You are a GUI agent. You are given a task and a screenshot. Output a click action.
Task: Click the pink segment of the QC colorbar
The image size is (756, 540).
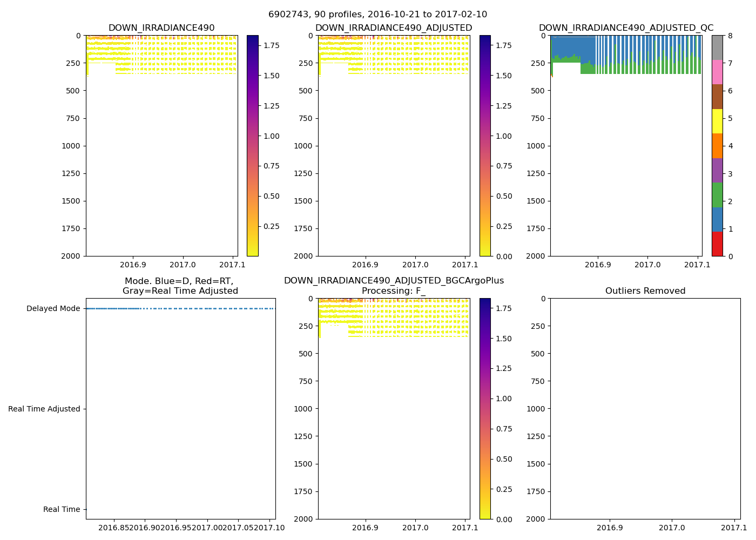point(717,72)
